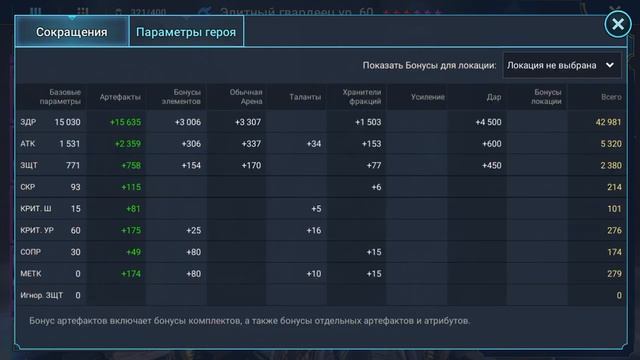Click the artifact bonus footnote text

(249, 321)
